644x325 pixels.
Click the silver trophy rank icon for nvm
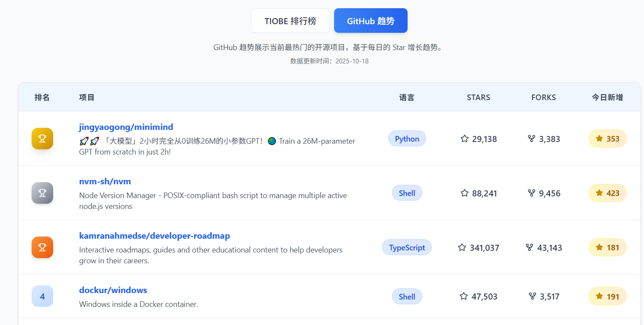(42, 193)
